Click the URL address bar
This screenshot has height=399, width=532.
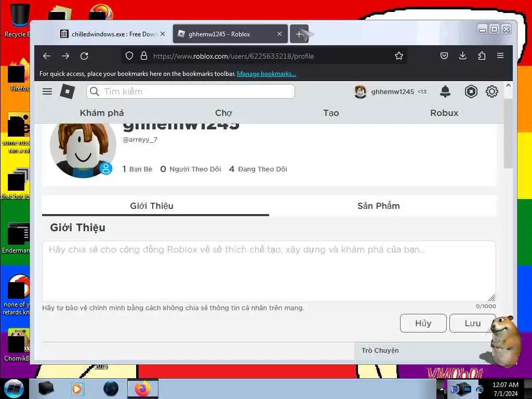pyautogui.click(x=264, y=56)
